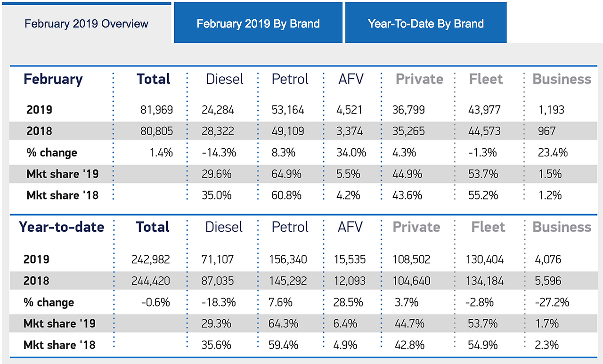Viewport: 603px width, 364px height.
Task: Click the Private column header in February table
Action: (x=418, y=79)
